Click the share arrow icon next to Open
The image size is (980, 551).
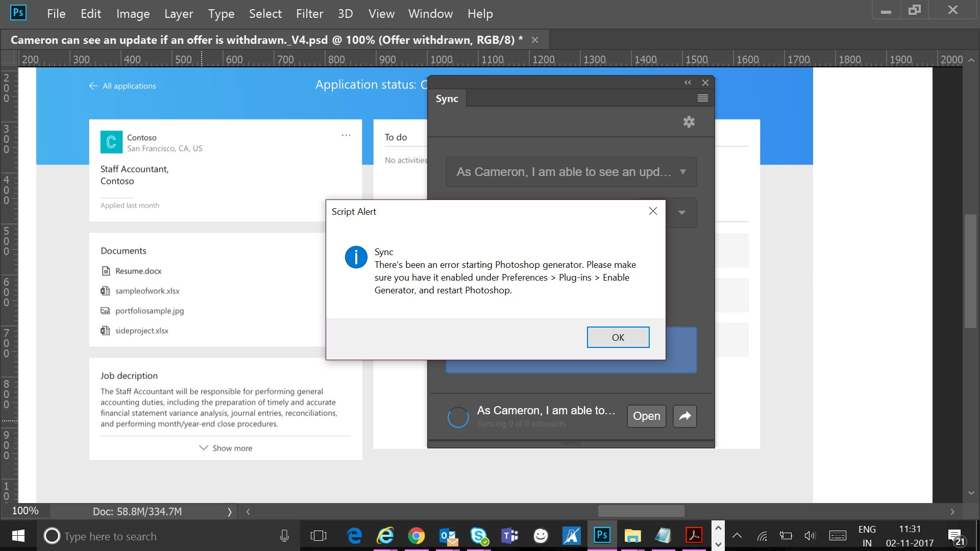coord(684,416)
